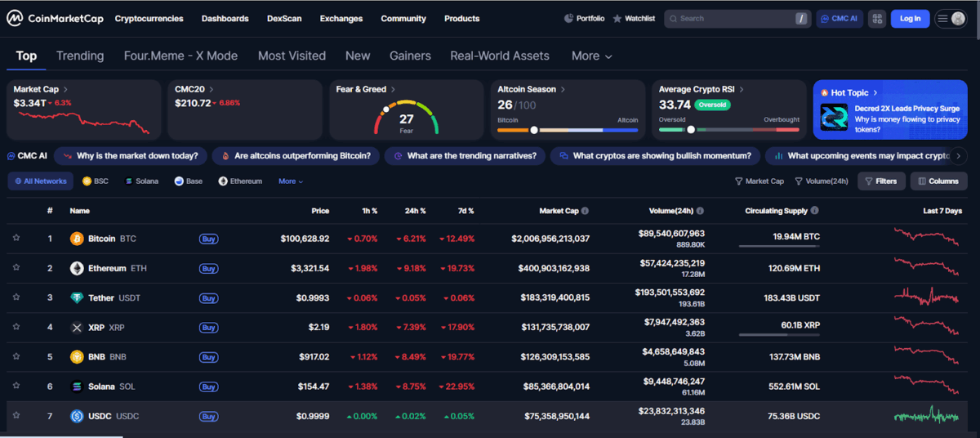Click the CMC AI button in header

[x=840, y=18]
